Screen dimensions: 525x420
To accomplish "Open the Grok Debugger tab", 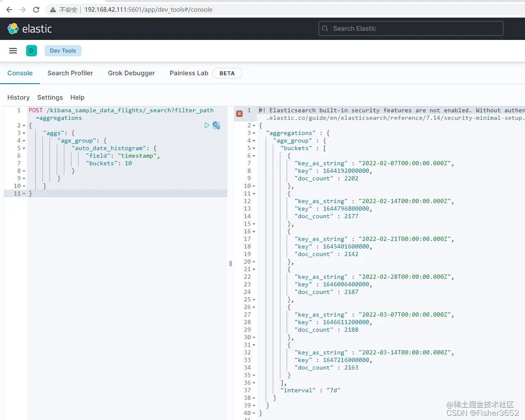I will click(131, 73).
